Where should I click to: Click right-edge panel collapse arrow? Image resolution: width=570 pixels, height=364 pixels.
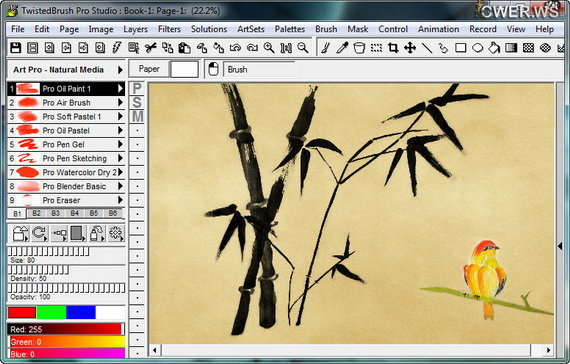pyautogui.click(x=560, y=247)
